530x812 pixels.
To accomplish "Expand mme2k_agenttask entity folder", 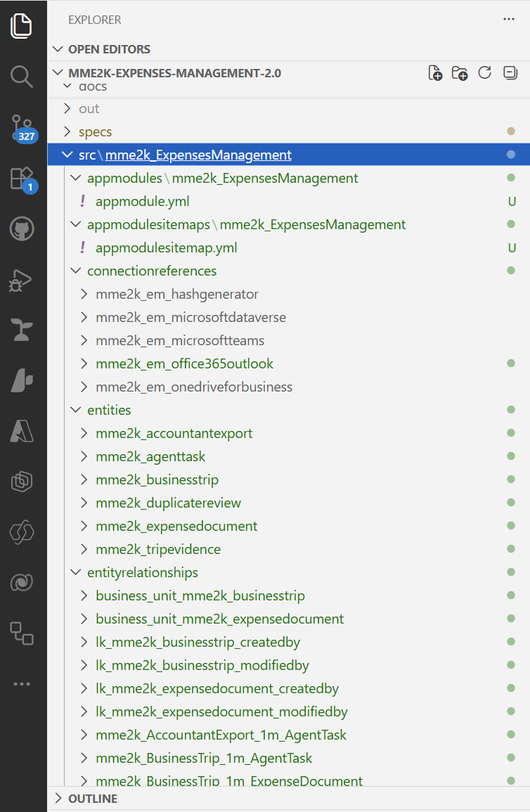I will (288, 457).
